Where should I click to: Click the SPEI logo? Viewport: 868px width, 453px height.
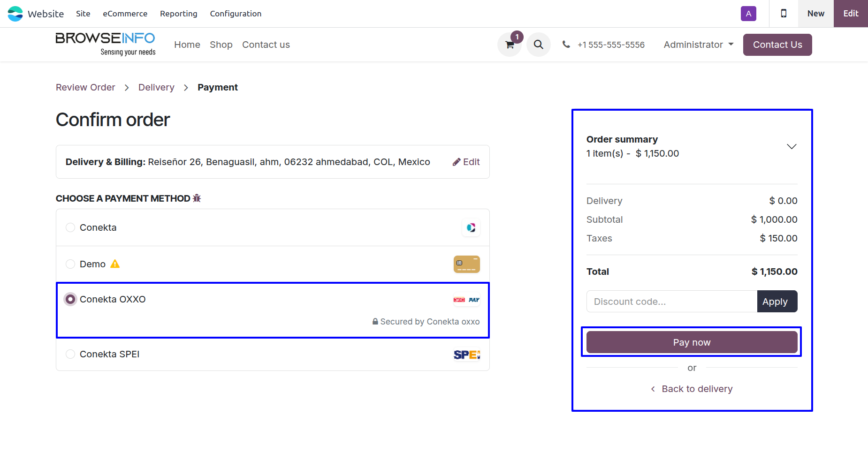[x=467, y=355]
